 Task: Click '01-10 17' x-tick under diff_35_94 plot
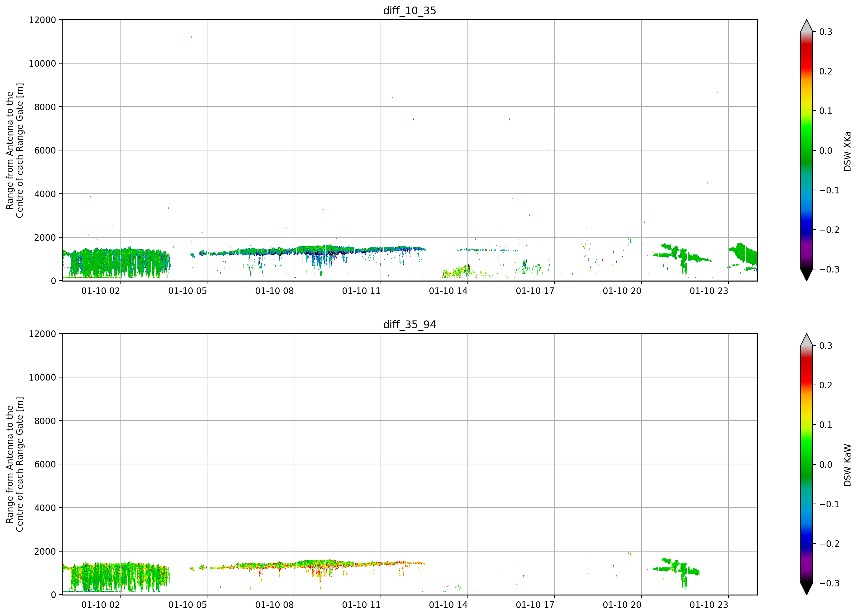(535, 605)
